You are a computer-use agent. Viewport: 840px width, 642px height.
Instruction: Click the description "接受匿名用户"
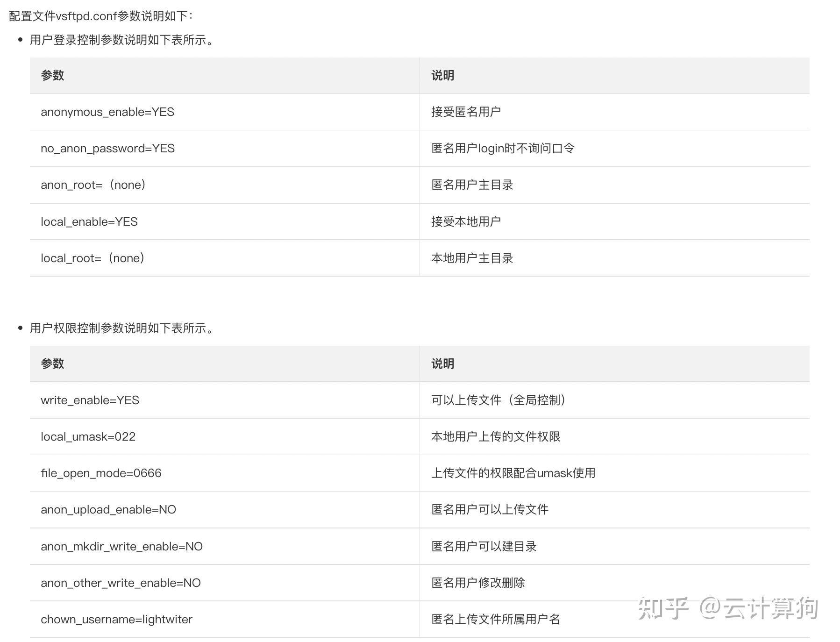tap(466, 112)
